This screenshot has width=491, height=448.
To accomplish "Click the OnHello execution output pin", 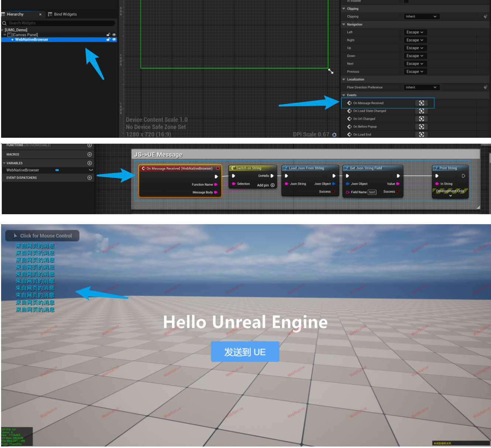I will (x=272, y=176).
